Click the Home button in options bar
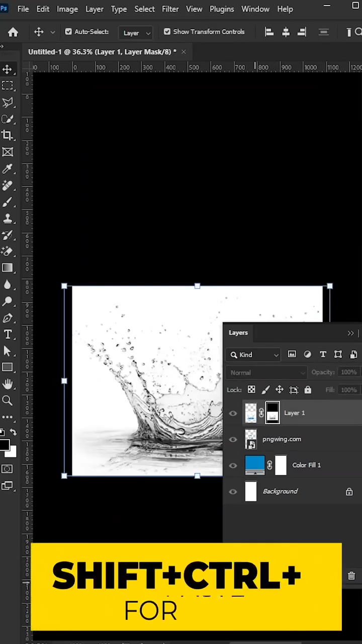The width and height of the screenshot is (362, 644). (13, 32)
